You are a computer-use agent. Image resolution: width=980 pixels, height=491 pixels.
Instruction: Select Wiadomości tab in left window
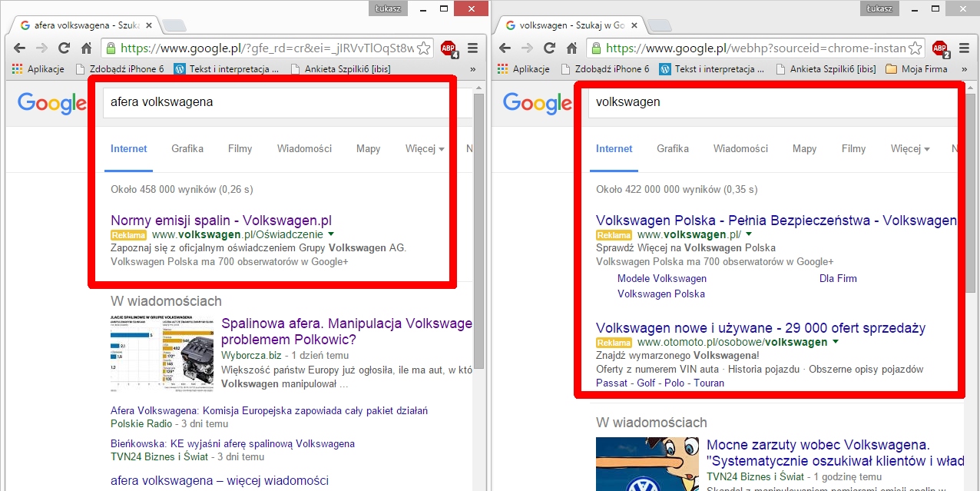click(304, 148)
